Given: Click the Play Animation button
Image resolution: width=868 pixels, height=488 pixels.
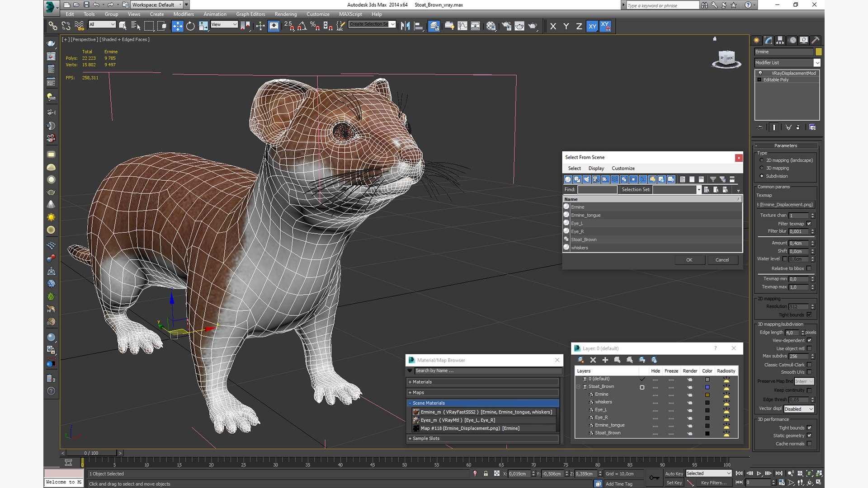Looking at the screenshot, I should click(759, 474).
